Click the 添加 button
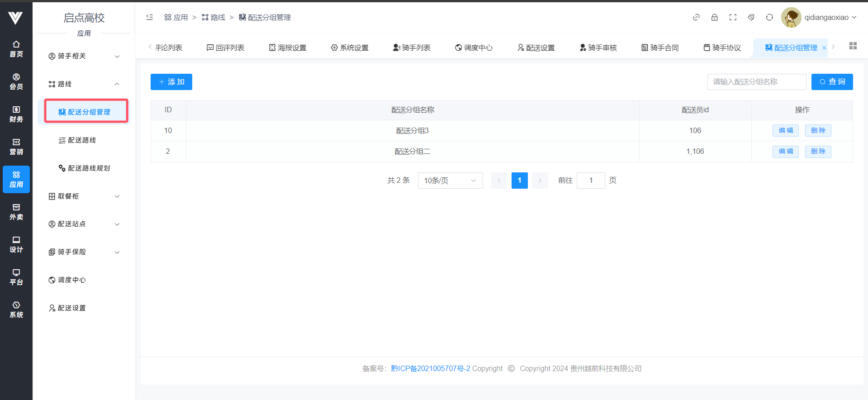Image resolution: width=868 pixels, height=400 pixels. click(x=171, y=82)
